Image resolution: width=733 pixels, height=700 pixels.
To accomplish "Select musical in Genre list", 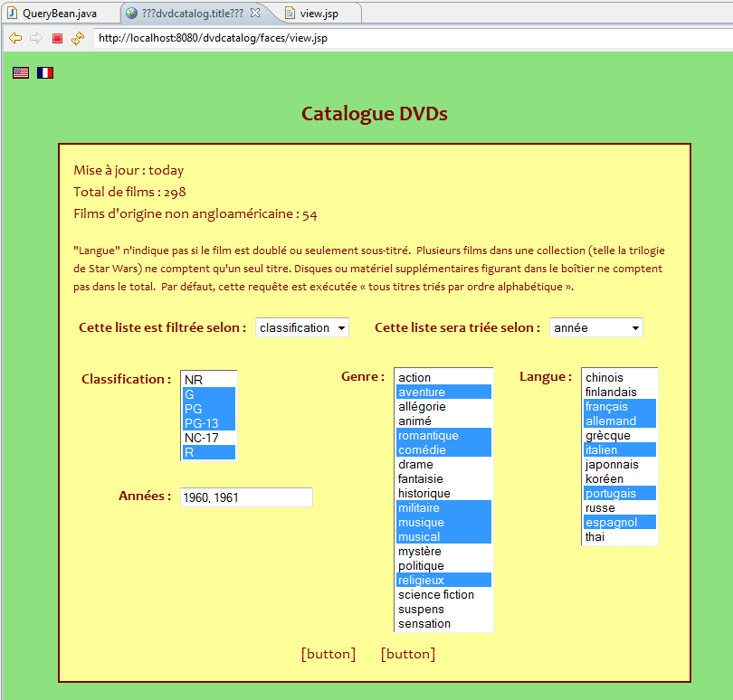I will [443, 536].
